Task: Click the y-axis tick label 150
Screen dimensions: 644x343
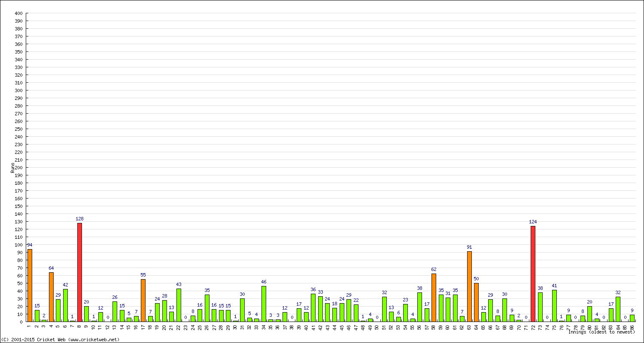Action: click(18, 206)
